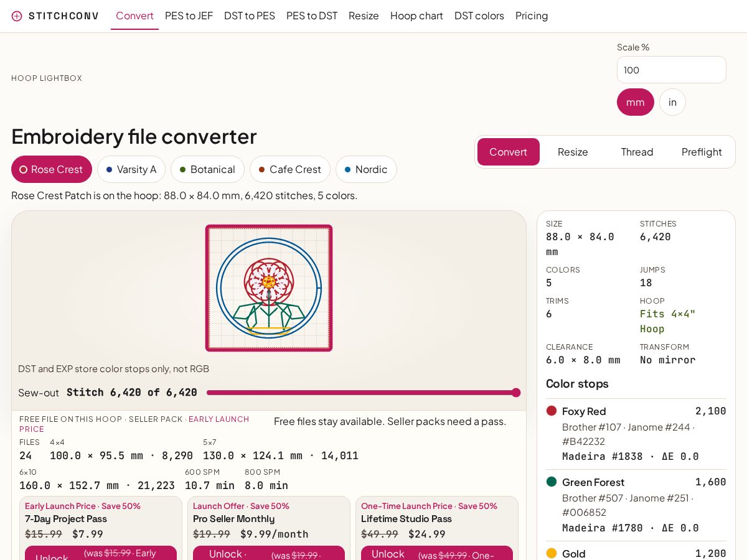Viewport: 747px width, 560px height.
Task: Click the Gold color swatch
Action: point(552,553)
